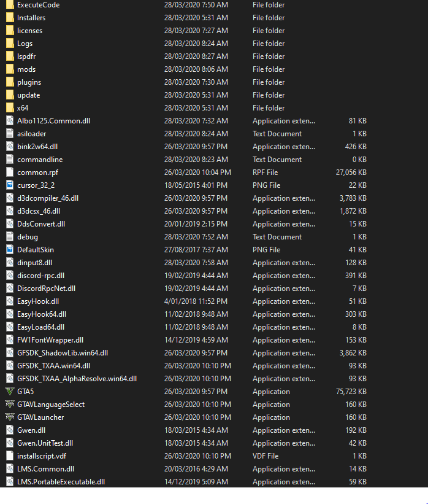Click the 27,056 KB size of common.rpf
This screenshot has height=504, width=428.
click(351, 173)
